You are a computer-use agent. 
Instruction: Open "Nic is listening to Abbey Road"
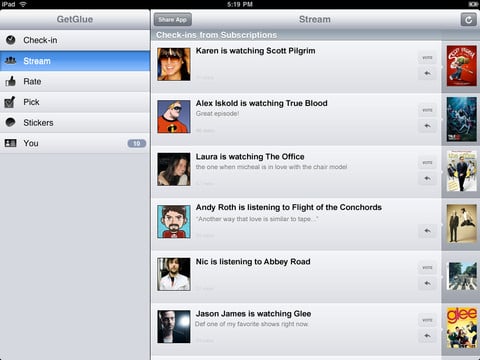point(253,262)
